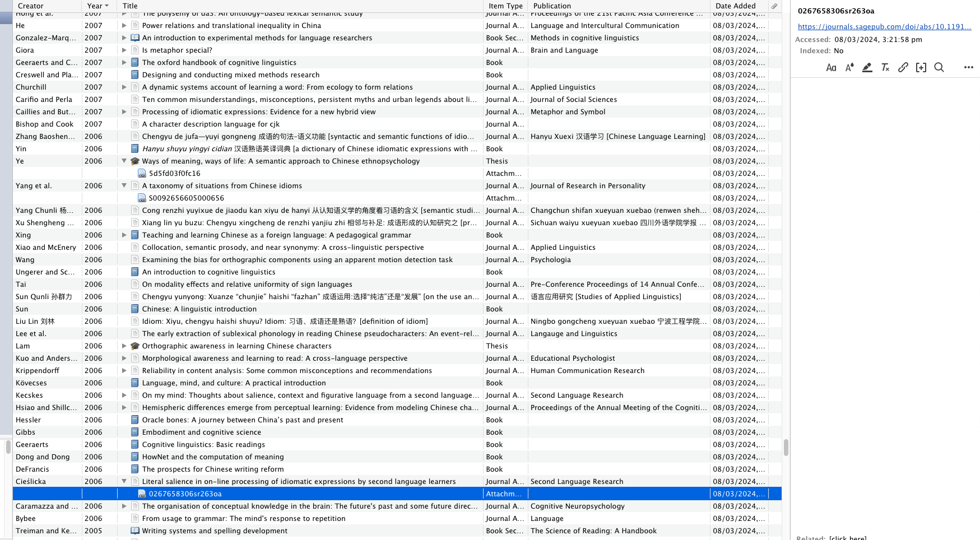Expand the Teaching and learning Chinese row
Image resolution: width=980 pixels, height=540 pixels.
point(124,235)
